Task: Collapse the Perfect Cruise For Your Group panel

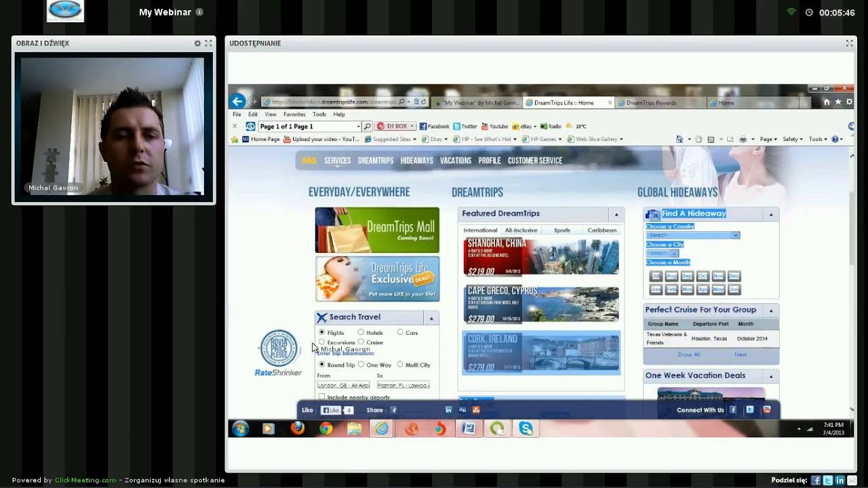Action: click(771, 310)
